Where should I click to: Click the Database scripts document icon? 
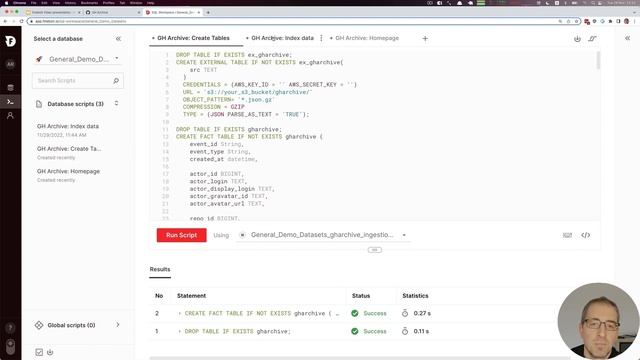tap(39, 104)
